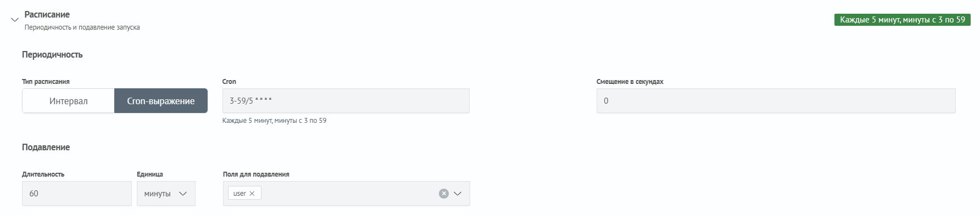Select the Cron-выражение schedule type

tap(161, 101)
